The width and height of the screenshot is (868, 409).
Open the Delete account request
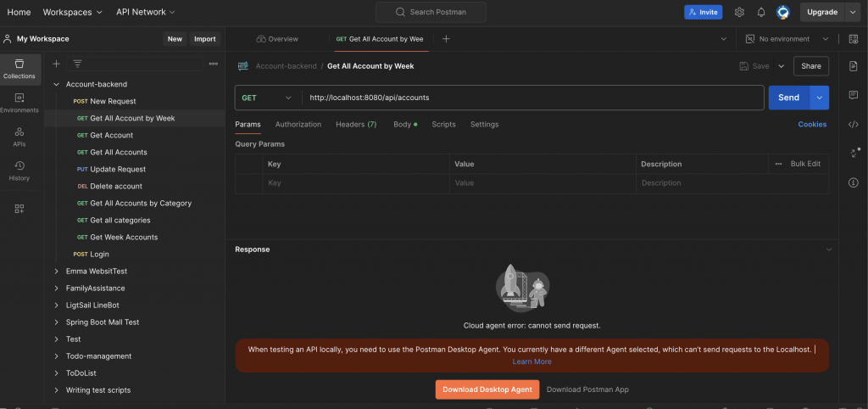point(116,186)
